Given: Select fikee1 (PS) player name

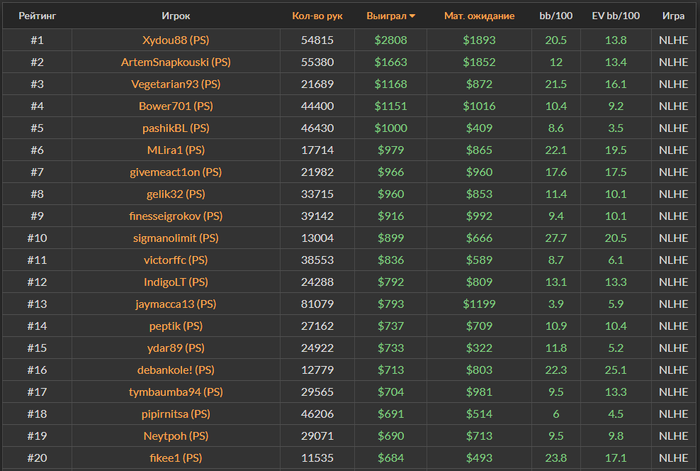Looking at the screenshot, I should 176,458.
